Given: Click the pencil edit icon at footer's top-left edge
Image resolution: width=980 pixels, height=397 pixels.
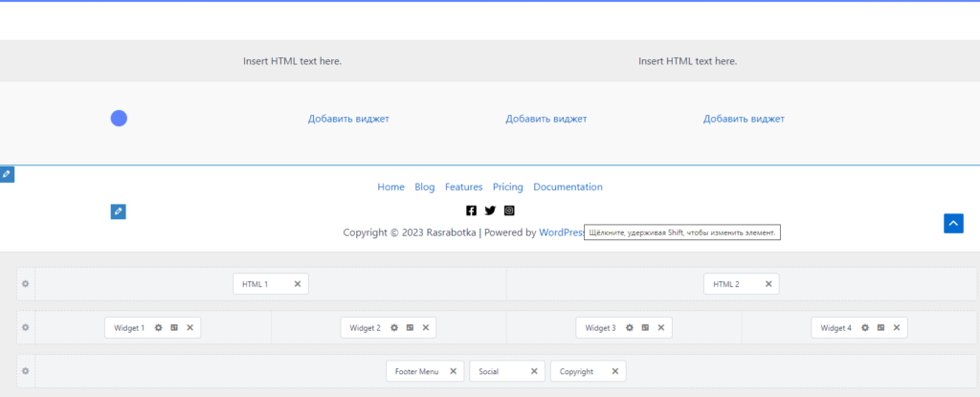Looking at the screenshot, I should point(7,174).
